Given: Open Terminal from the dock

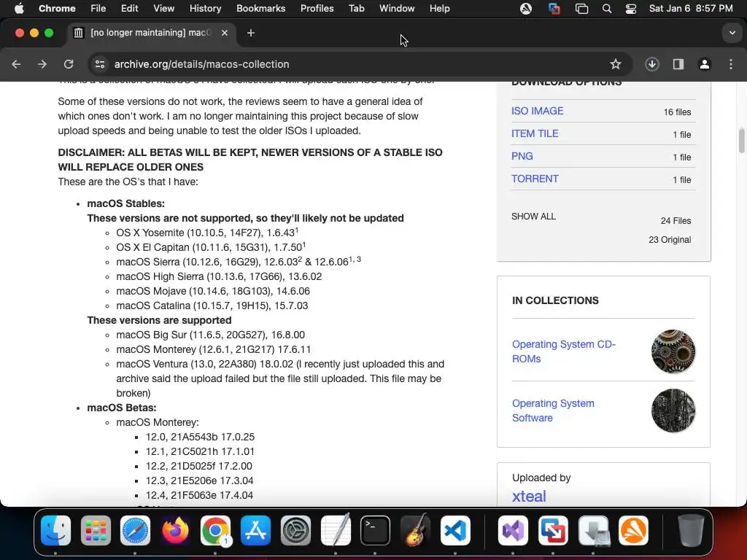Looking at the screenshot, I should [376, 530].
